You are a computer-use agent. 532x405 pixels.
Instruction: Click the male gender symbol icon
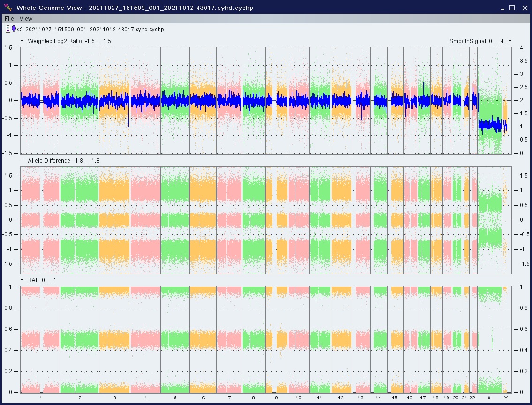(x=20, y=30)
